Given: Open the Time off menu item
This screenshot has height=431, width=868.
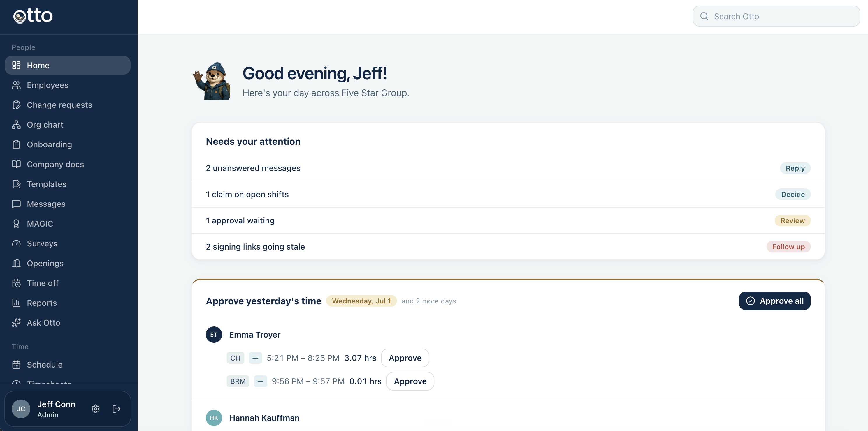Looking at the screenshot, I should 67,283.
